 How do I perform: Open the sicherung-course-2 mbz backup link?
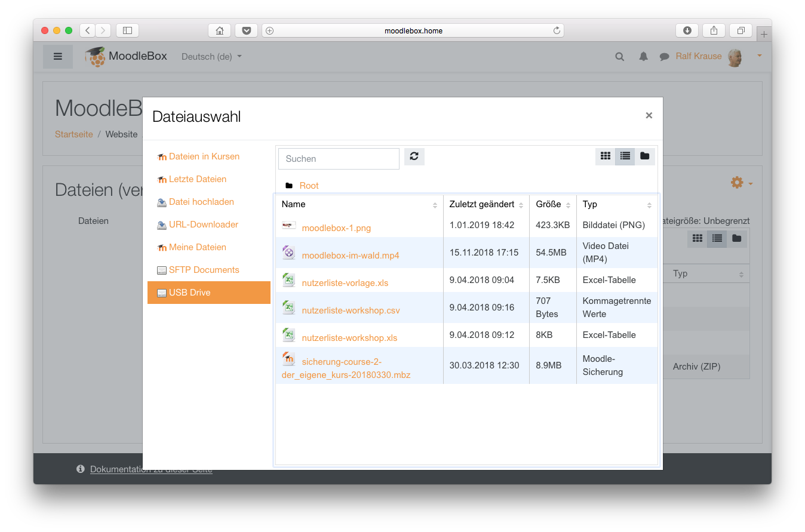pyautogui.click(x=346, y=368)
